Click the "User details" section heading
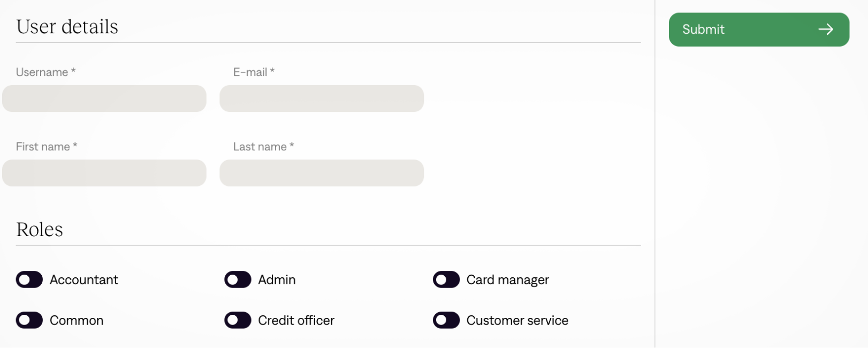Screen dimensions: 868x348 67,27
